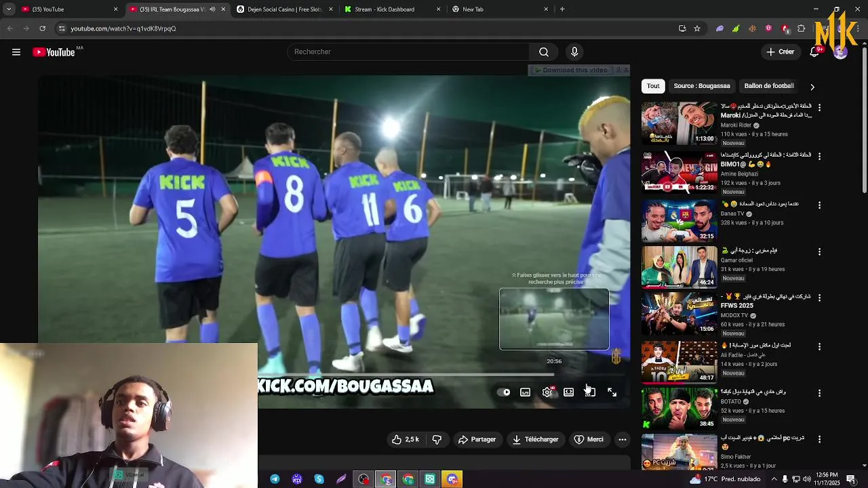Click Simo Fakher channel name

(736, 457)
